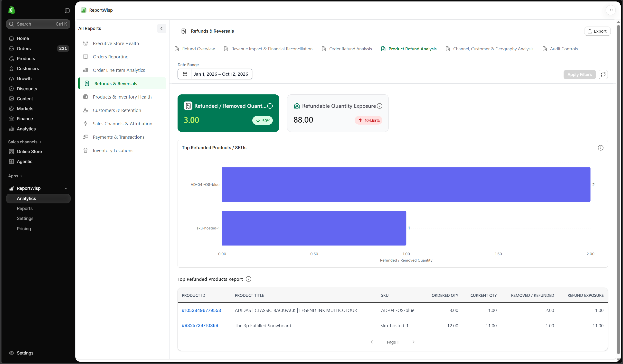Click the Search field in sidebar
The width and height of the screenshot is (623, 364).
pos(38,24)
